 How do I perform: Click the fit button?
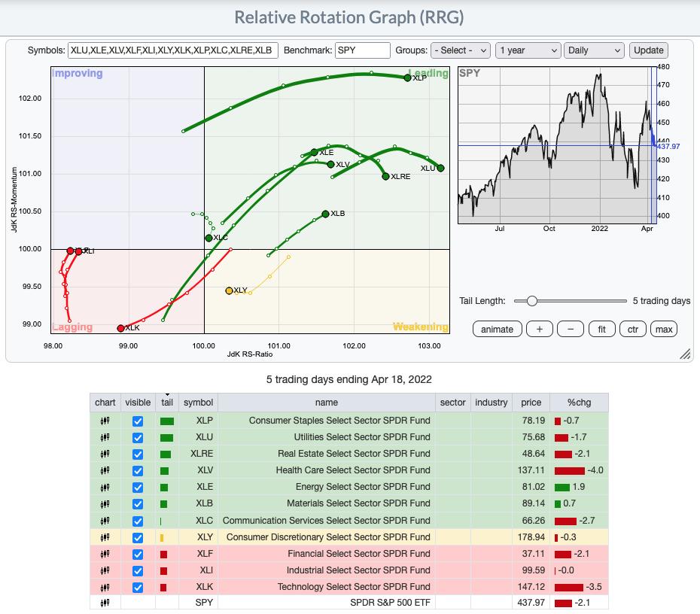602,330
